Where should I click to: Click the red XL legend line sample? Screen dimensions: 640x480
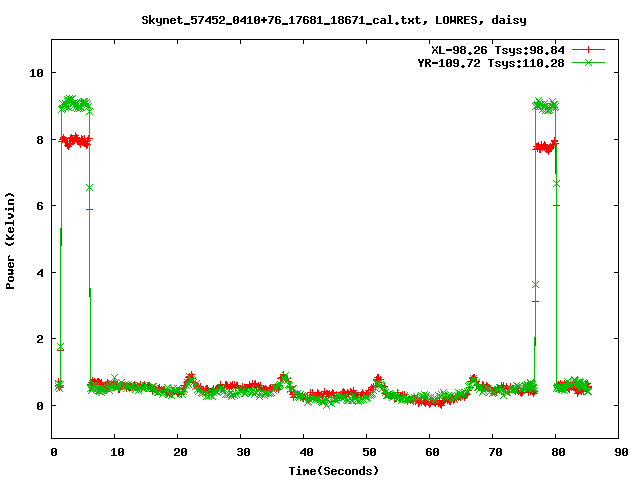588,50
